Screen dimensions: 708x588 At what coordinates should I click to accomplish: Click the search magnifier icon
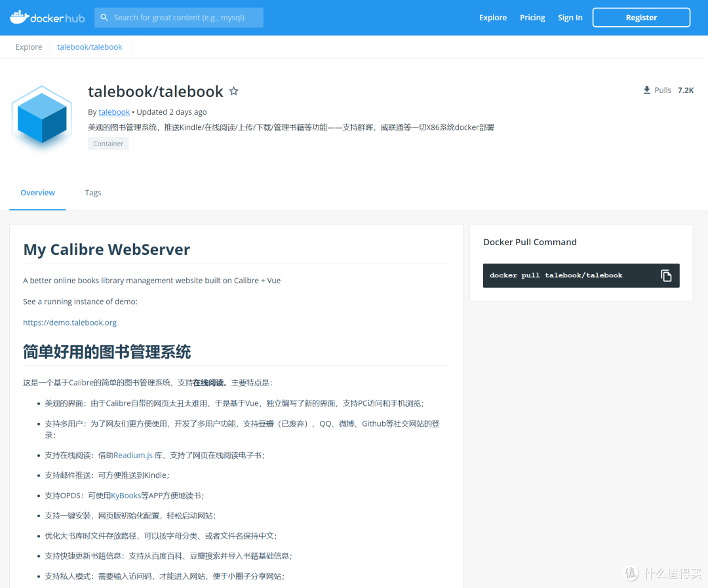104,18
